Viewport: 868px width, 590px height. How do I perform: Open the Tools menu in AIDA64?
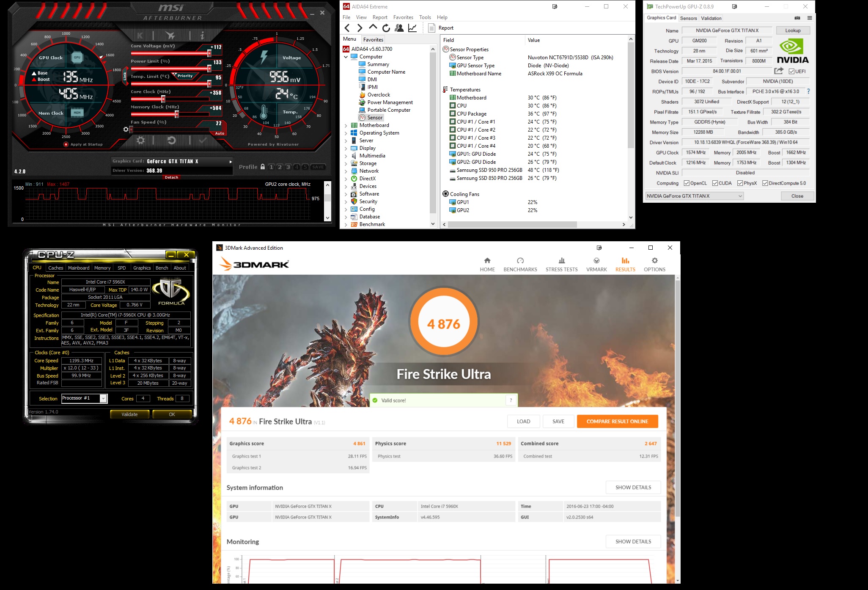tap(425, 17)
